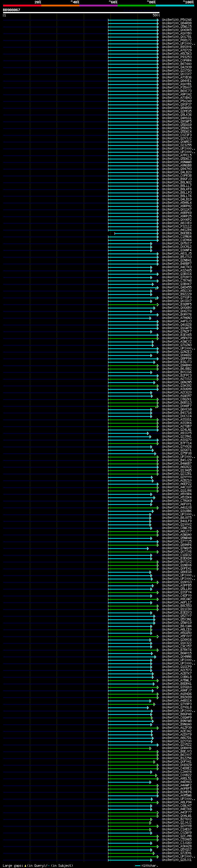Viewport: 197px width, 868px height.
Task: Click the UniRef100_Q7YUF0 label
Action: coord(177,297)
